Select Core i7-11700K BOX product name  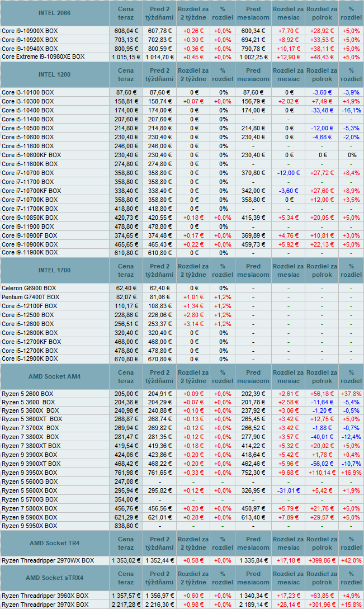[30, 209]
